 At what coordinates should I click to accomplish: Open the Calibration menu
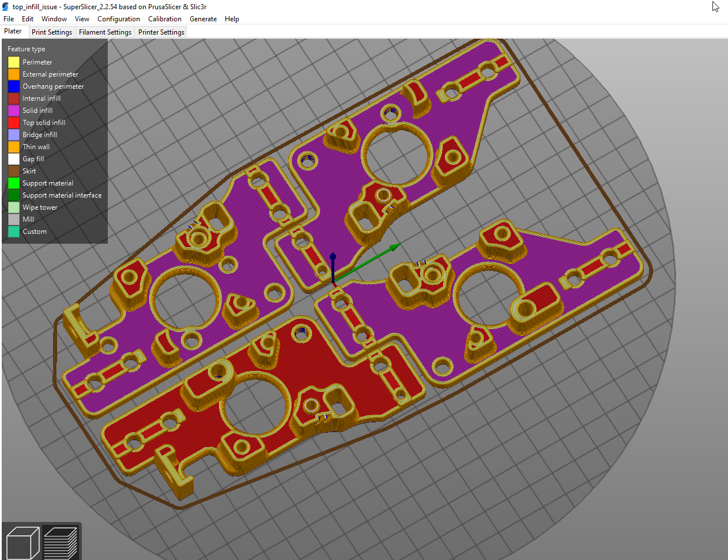coord(165,19)
